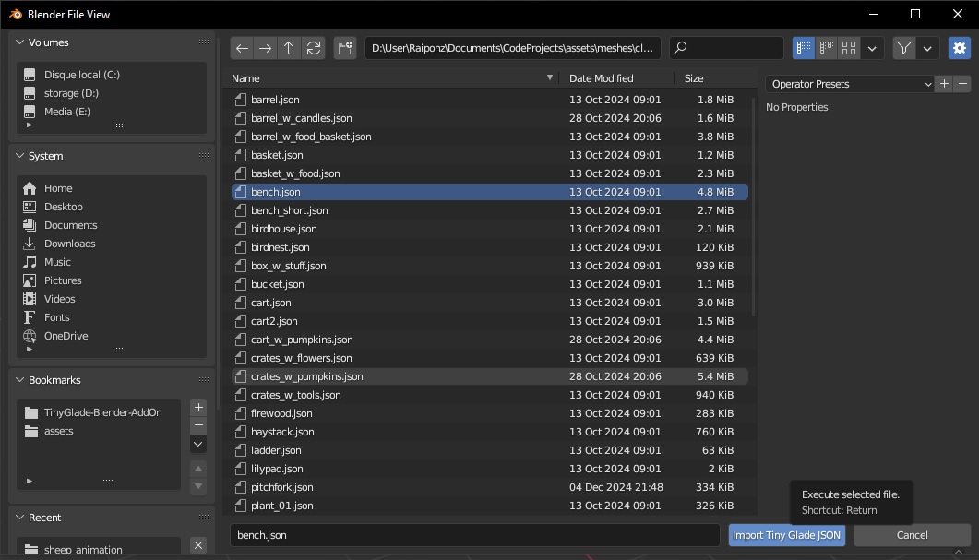Screen dimensions: 979x560
Task: Remove operator preset with minus
Action: 962,84
